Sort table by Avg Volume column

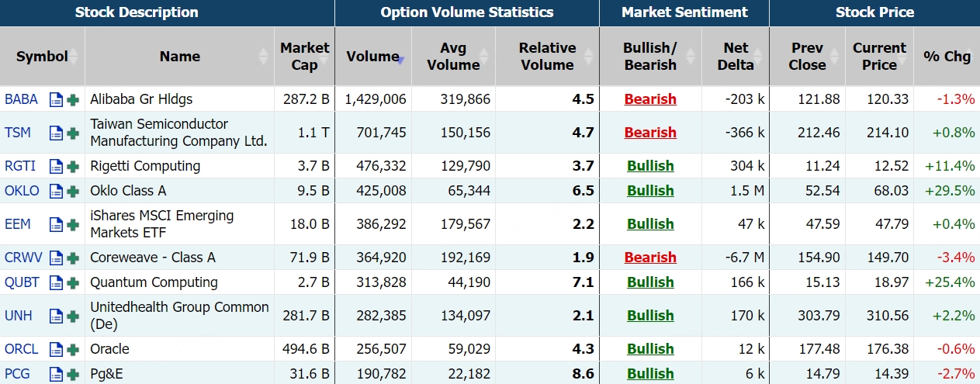[x=453, y=57]
